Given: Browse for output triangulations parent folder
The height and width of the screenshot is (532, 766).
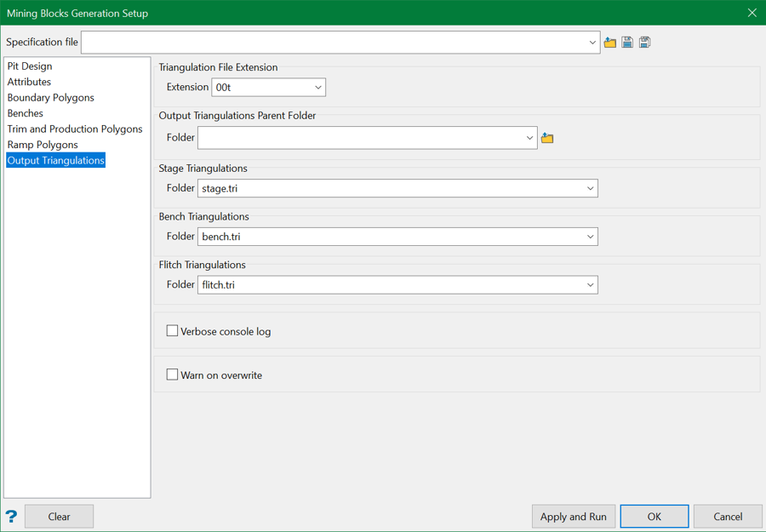Looking at the screenshot, I should tap(547, 138).
